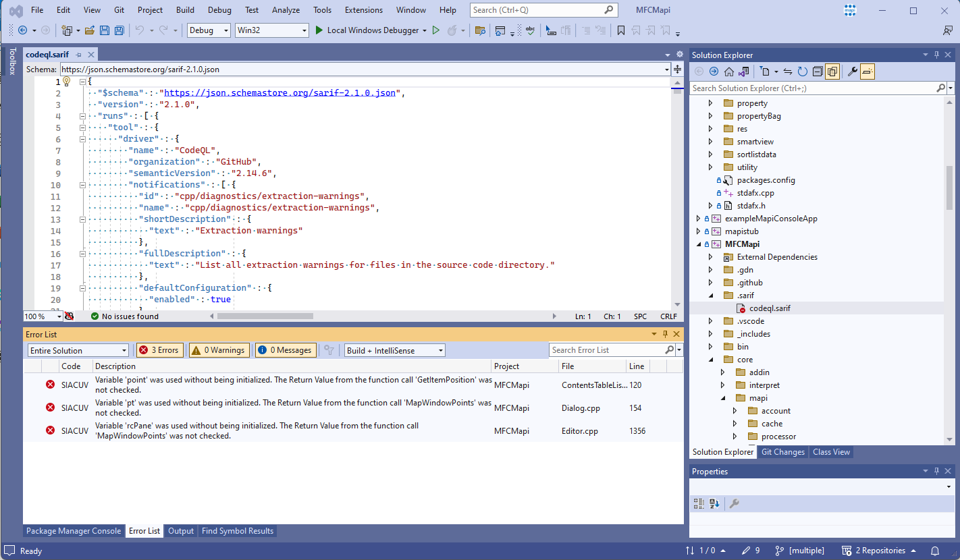
Task: Click the Refresh icon in Solution Explorer
Action: 803,70
